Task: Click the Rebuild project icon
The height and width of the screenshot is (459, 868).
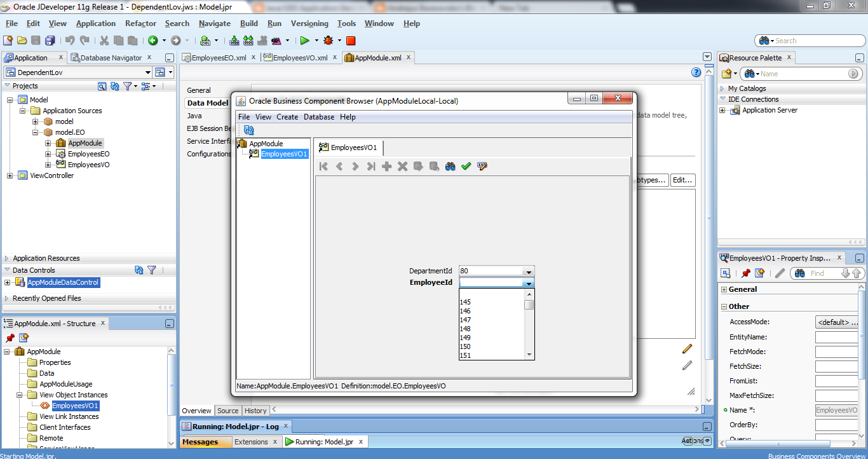Action: [248, 40]
